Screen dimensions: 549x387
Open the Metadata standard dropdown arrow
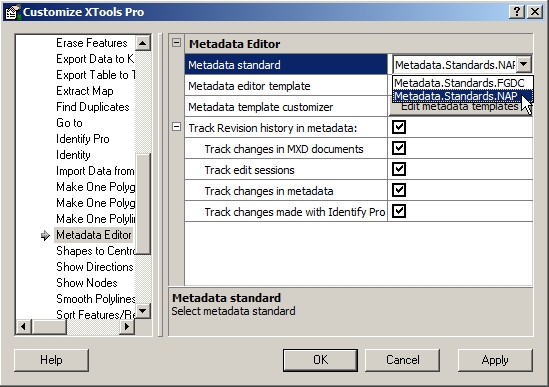[x=524, y=64]
